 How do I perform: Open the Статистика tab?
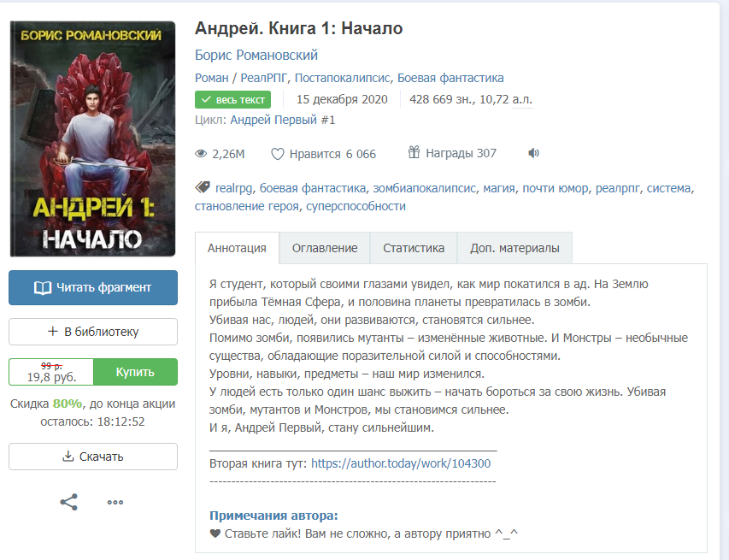(414, 248)
